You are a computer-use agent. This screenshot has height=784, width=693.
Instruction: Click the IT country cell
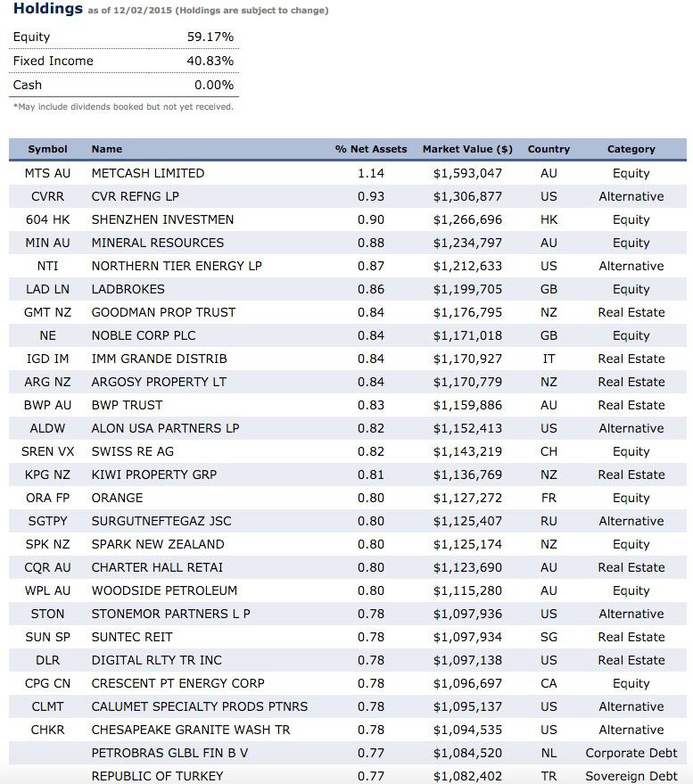click(549, 359)
